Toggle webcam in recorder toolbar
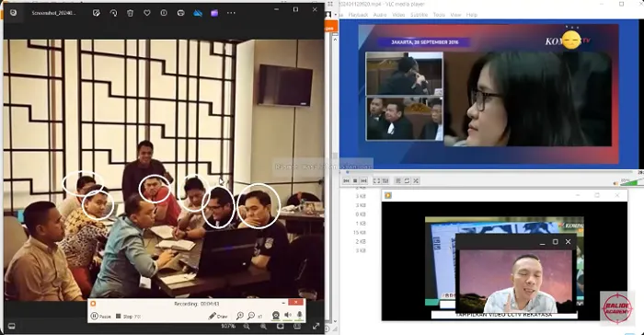The image size is (644, 335). coord(276,316)
